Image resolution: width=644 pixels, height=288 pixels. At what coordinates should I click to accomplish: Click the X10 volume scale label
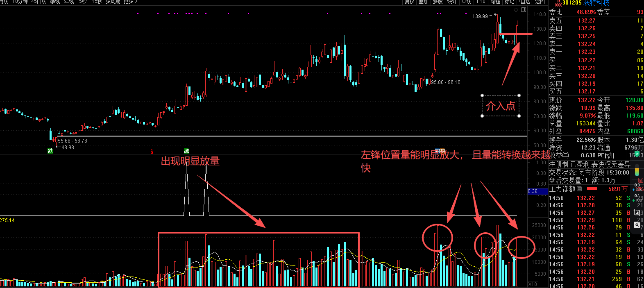point(533,284)
